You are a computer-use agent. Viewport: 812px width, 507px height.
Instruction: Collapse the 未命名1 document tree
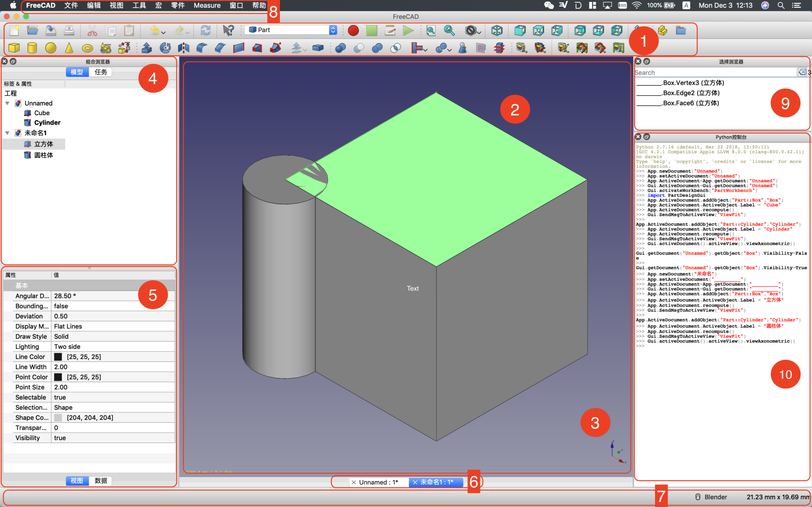pos(7,133)
